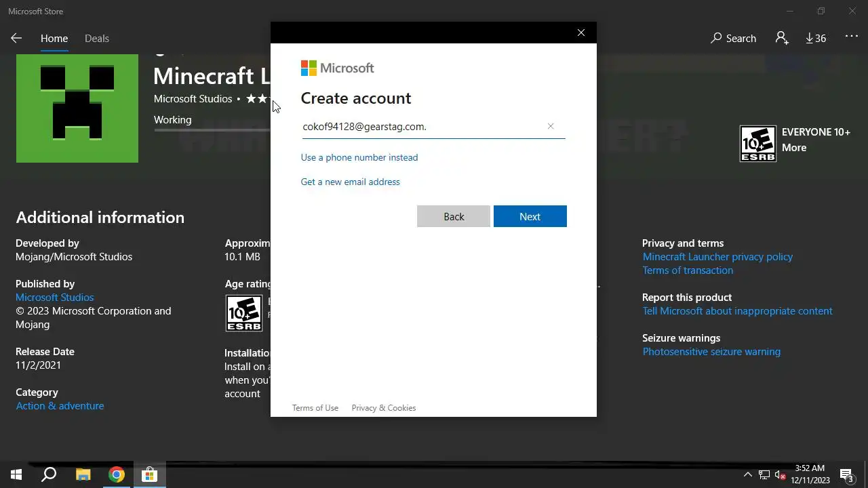Open the Home tab
This screenshot has height=488, width=868.
[54, 39]
